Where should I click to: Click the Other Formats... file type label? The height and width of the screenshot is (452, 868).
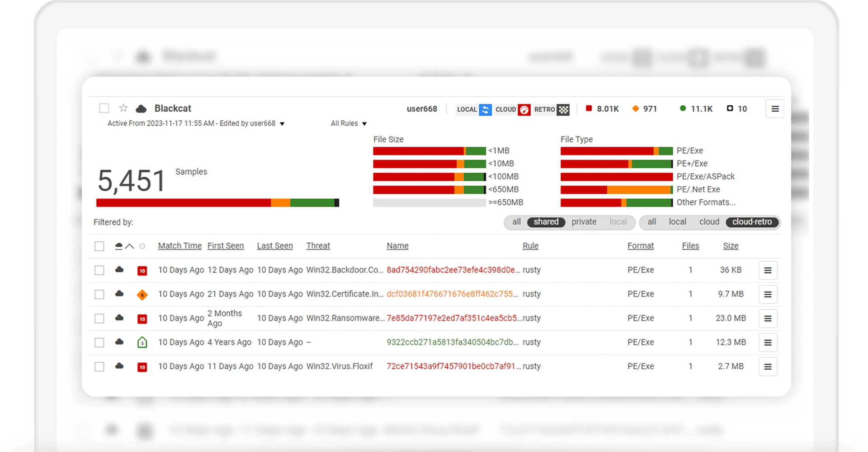tap(706, 202)
